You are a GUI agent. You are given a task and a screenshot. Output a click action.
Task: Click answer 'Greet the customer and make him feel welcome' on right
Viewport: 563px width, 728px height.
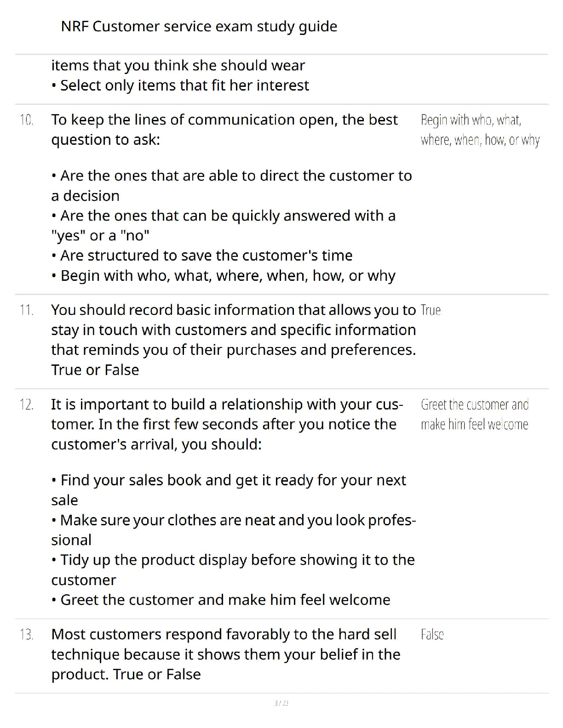[474, 414]
